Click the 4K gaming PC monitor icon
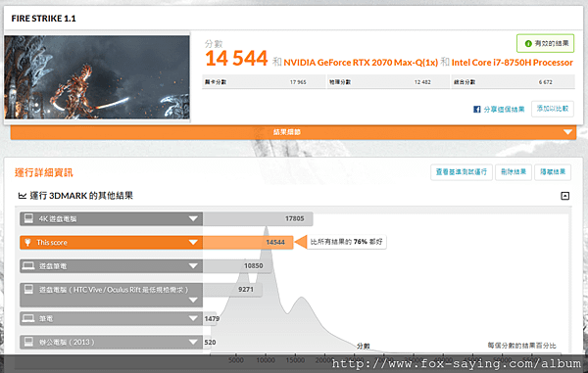 click(28, 218)
